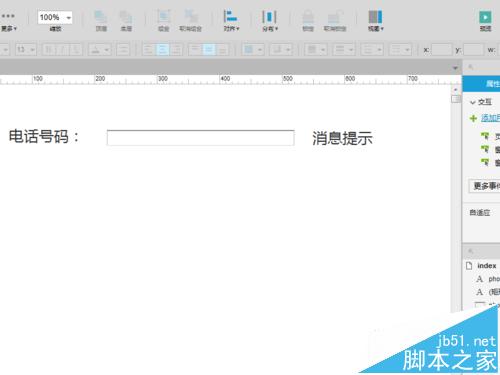Open the arrow style dropdown
500x375 pixels.
pyautogui.click(x=401, y=50)
